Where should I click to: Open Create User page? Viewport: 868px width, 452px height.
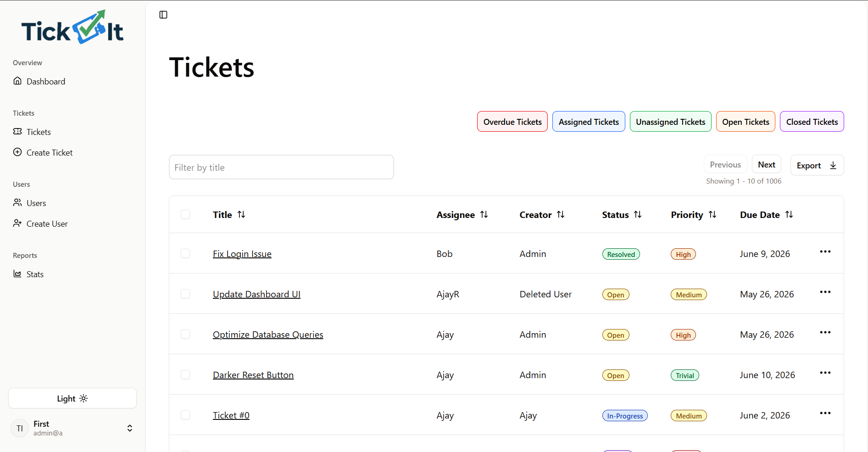(x=40, y=223)
